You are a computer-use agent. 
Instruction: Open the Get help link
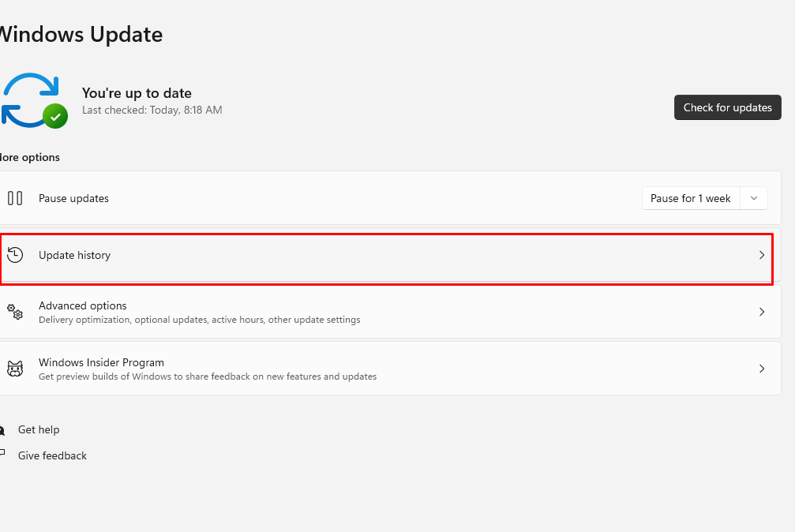click(x=39, y=429)
